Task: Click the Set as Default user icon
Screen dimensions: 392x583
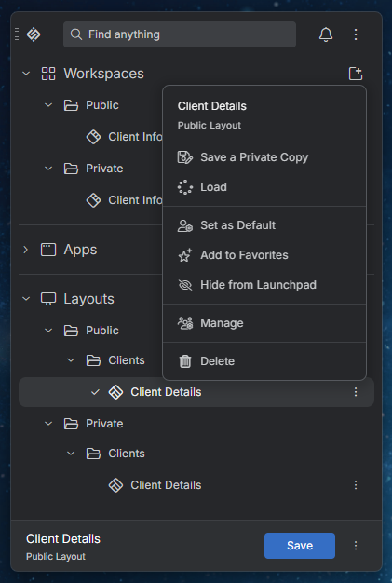Action: tap(185, 225)
